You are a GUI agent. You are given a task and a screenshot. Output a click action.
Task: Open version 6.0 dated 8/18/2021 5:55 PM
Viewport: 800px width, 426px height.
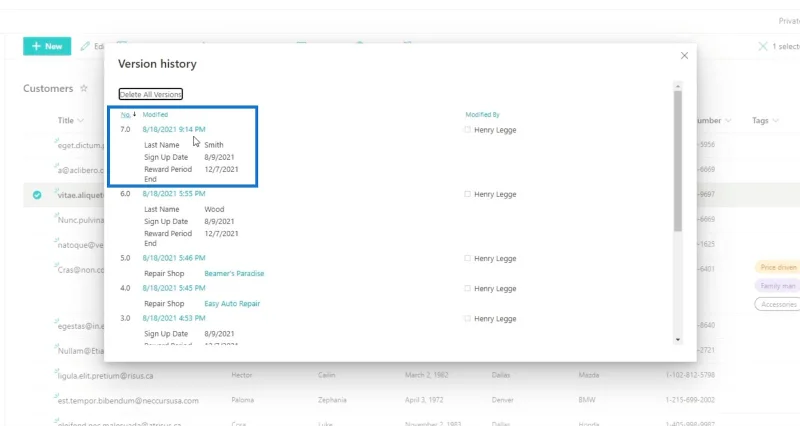coord(174,194)
